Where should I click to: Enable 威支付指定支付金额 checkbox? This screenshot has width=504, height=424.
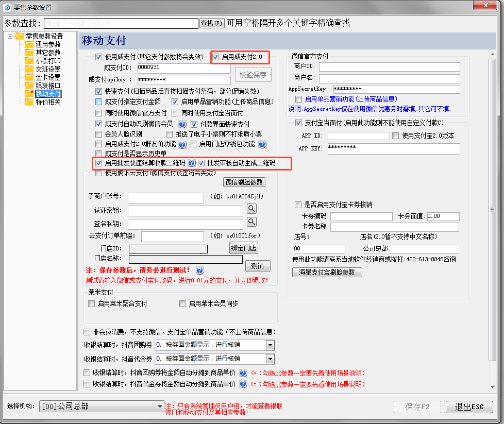98,102
